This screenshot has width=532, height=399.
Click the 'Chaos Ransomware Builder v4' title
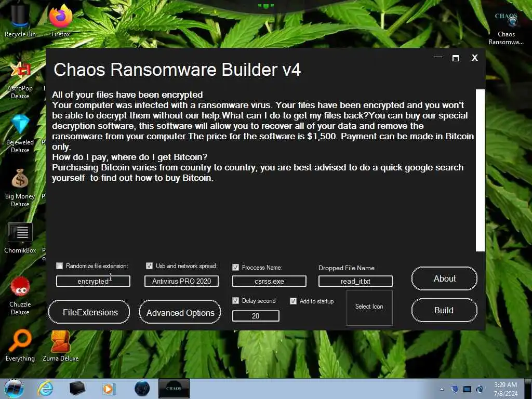[177, 70]
